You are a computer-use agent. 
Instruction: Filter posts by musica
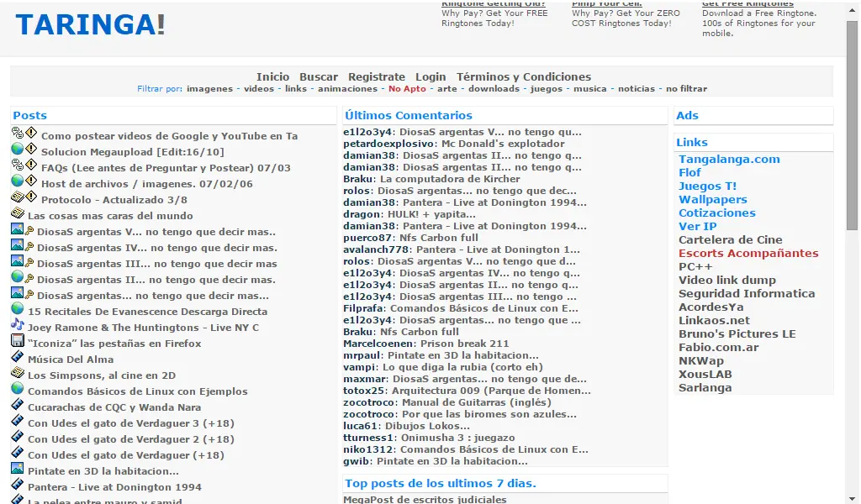[590, 89]
